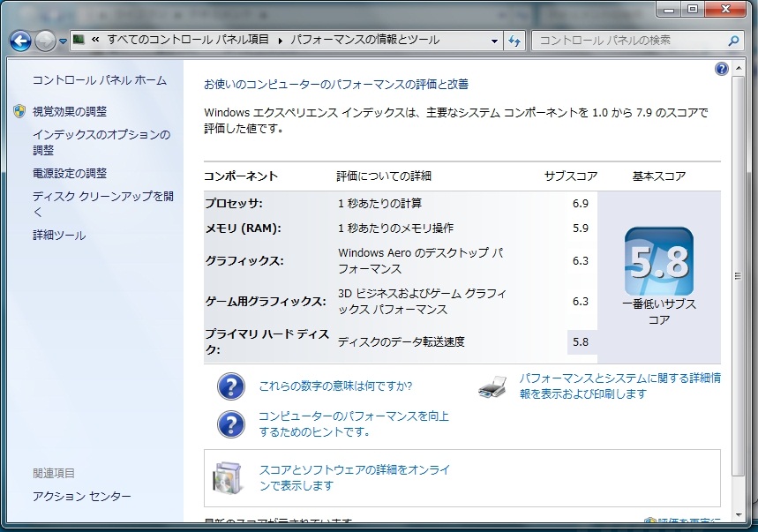
Task: Open 詳細ツール link
Action: [x=59, y=236]
